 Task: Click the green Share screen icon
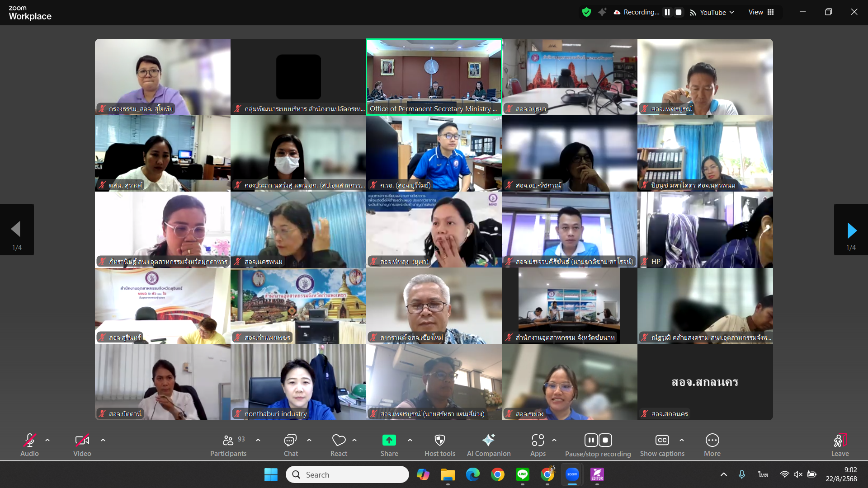pos(389,441)
